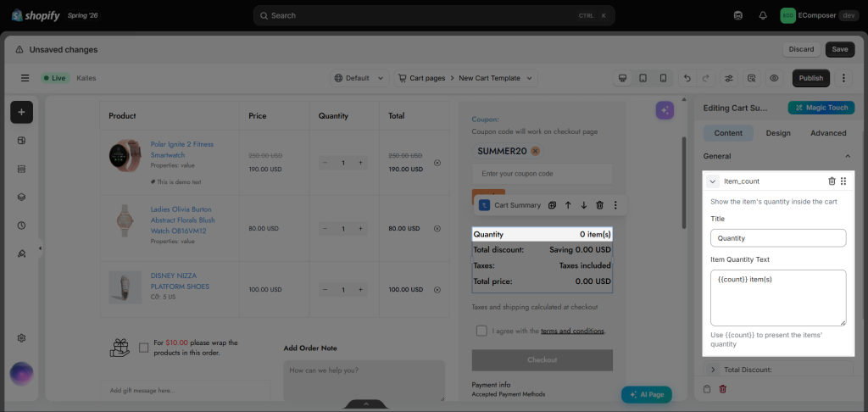Switch to tablet preview device

click(x=643, y=78)
